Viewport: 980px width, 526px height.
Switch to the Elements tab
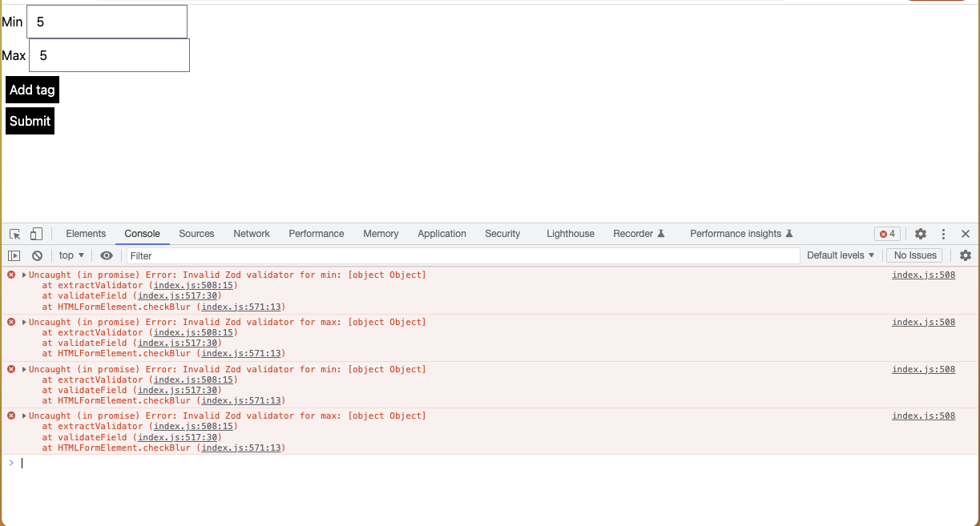86,234
